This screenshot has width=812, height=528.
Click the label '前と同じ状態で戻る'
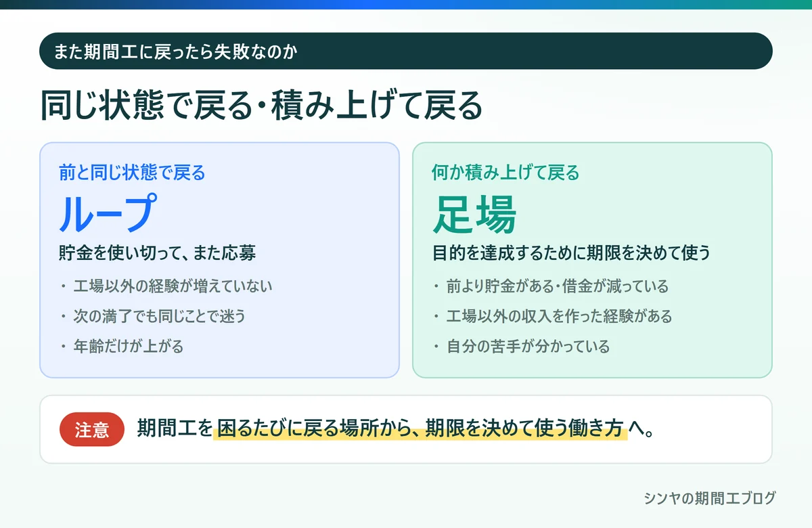click(132, 173)
